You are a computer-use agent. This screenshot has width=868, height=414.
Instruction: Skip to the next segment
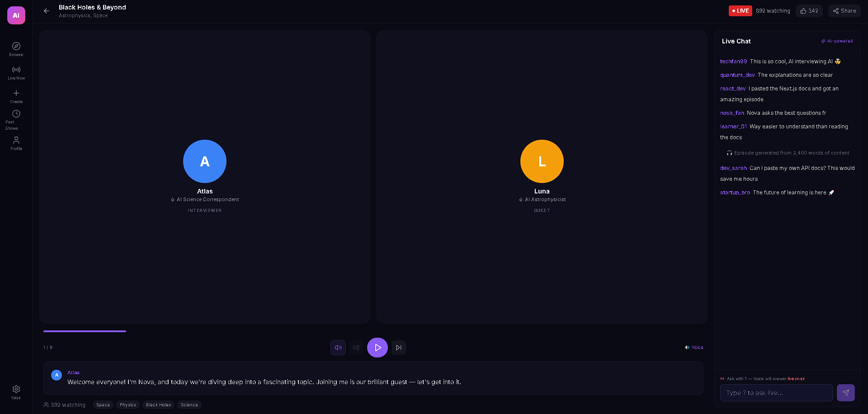click(399, 348)
